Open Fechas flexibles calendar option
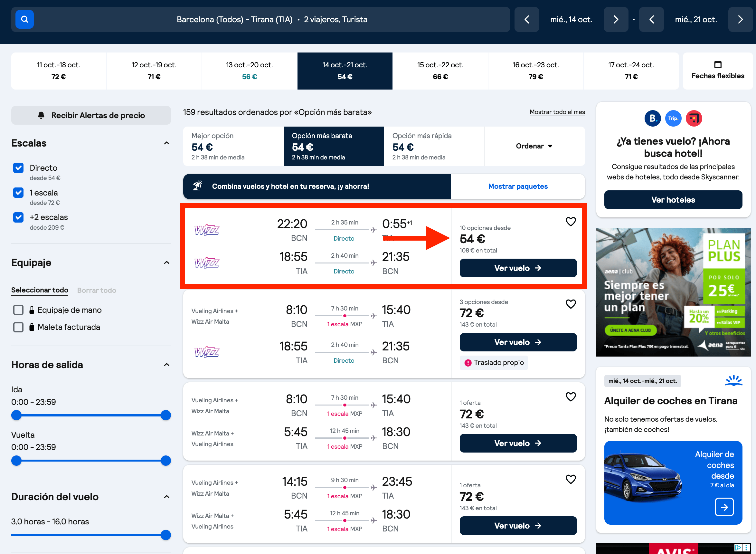The image size is (756, 554). tap(717, 71)
